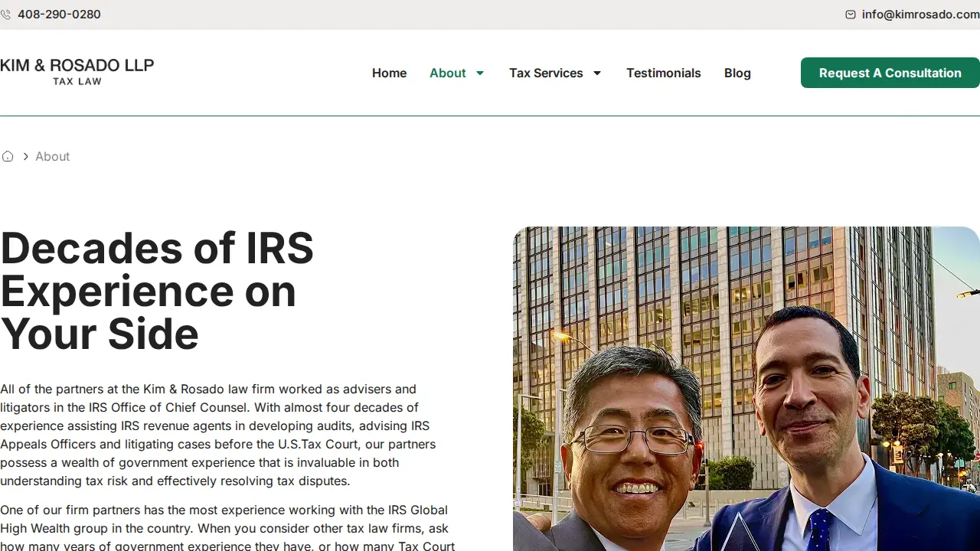Click the phone icon in top bar
The image size is (980, 551).
tap(5, 15)
